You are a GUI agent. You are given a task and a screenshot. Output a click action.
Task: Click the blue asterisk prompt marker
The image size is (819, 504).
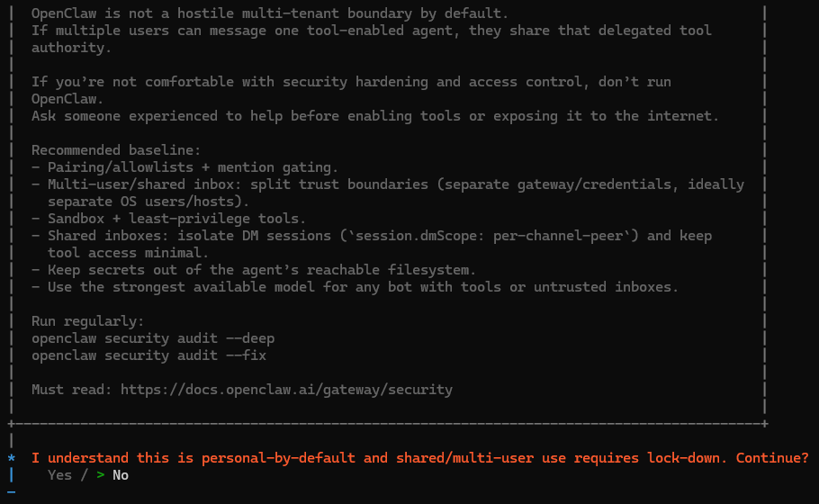[x=12, y=459]
